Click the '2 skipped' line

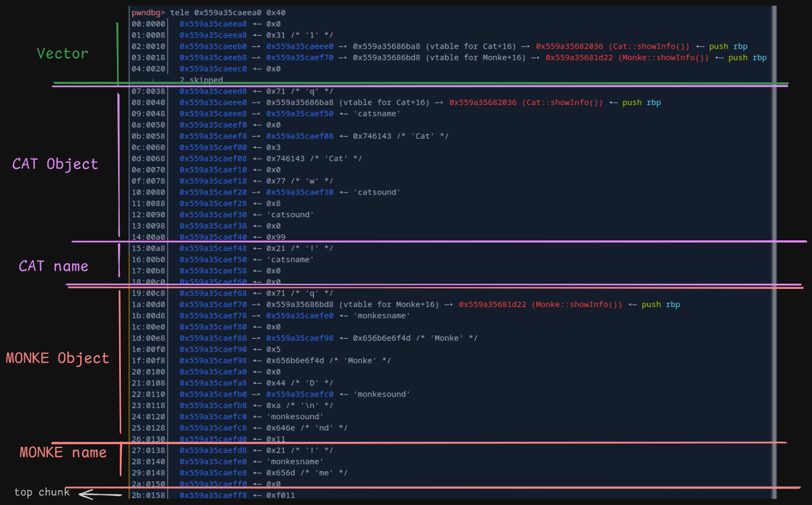click(201, 80)
